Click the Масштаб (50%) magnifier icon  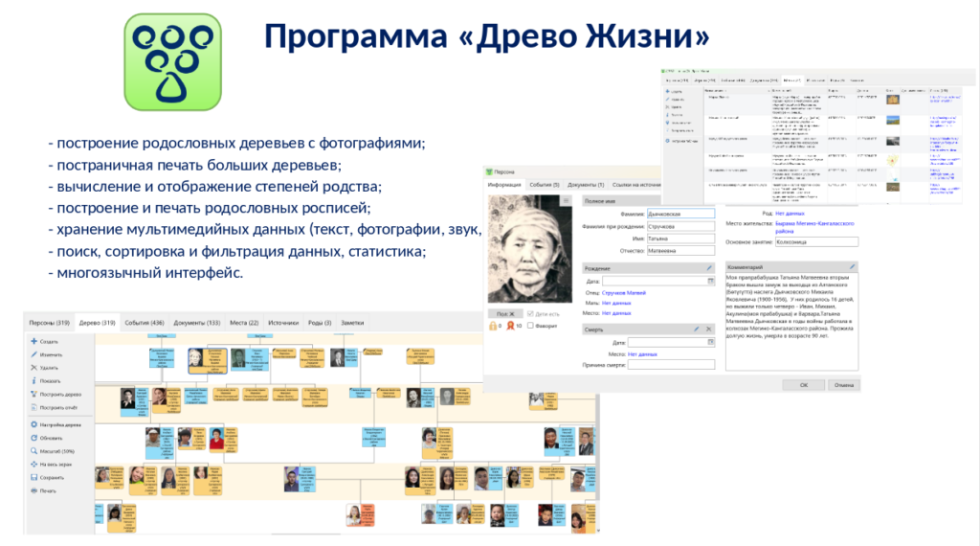click(x=33, y=450)
